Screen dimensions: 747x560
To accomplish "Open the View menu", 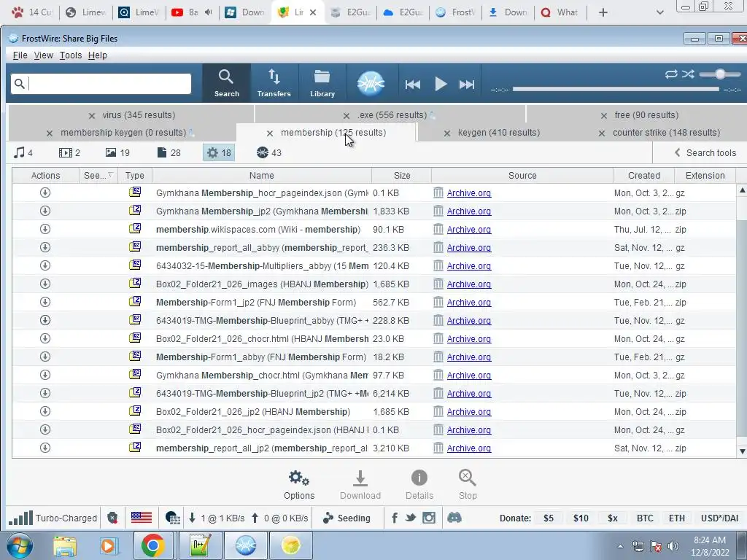I will (43, 55).
